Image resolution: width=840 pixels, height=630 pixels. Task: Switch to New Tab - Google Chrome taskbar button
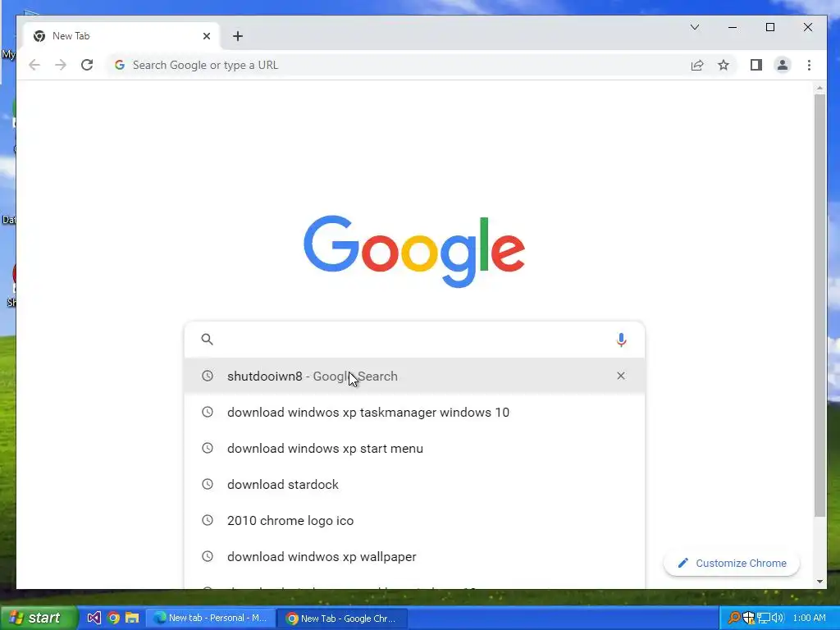[343, 619]
